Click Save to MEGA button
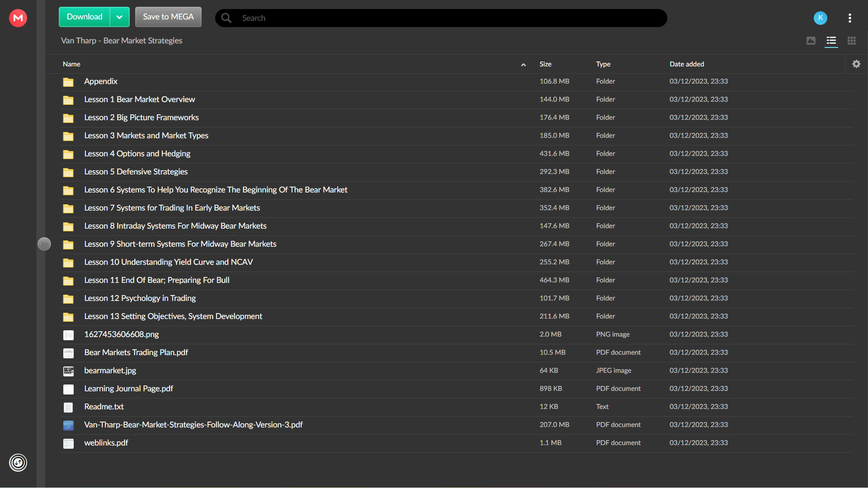Screen dimensions: 868x488 [168, 17]
